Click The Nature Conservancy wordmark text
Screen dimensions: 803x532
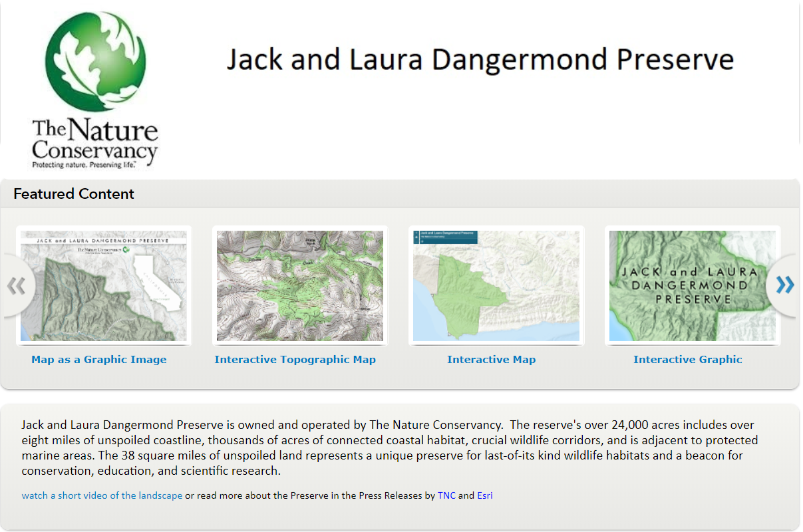coord(95,139)
